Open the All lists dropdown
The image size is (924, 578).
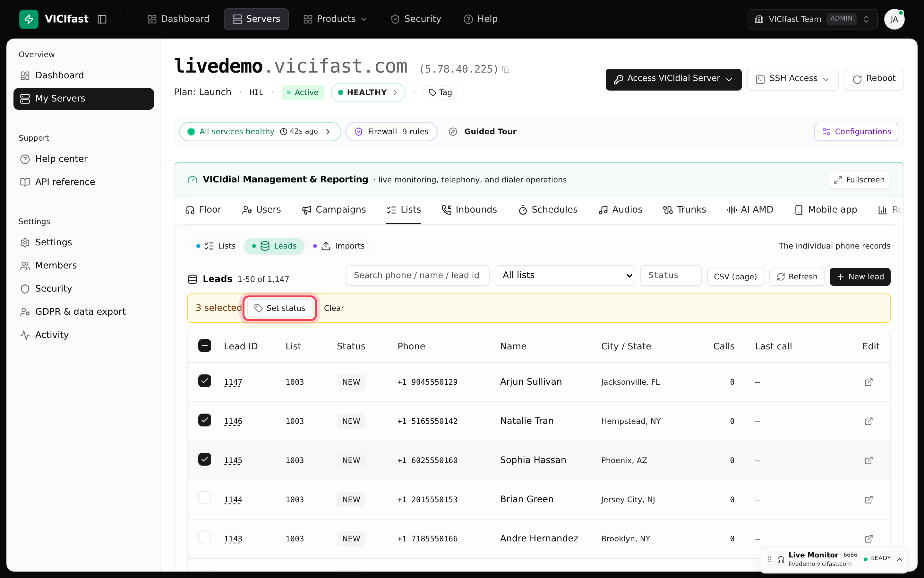point(565,275)
